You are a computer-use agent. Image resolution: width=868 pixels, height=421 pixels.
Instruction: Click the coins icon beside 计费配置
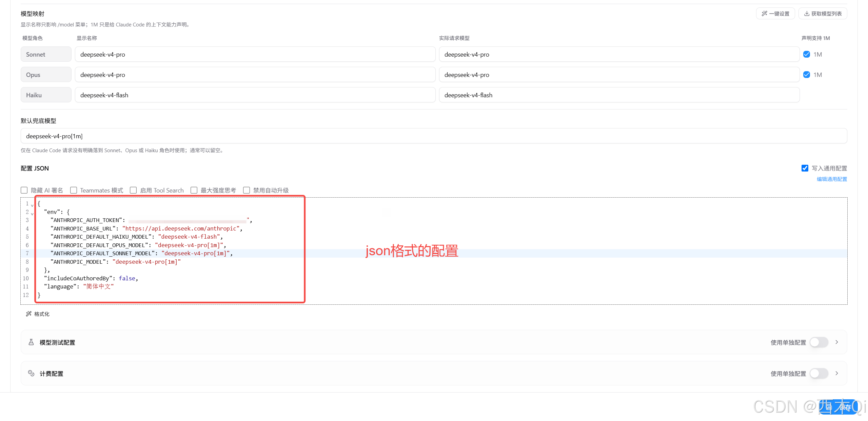[x=31, y=373]
